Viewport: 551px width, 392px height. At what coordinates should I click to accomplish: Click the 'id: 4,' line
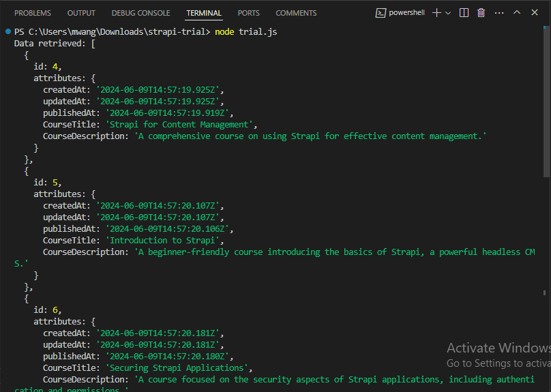48,66
